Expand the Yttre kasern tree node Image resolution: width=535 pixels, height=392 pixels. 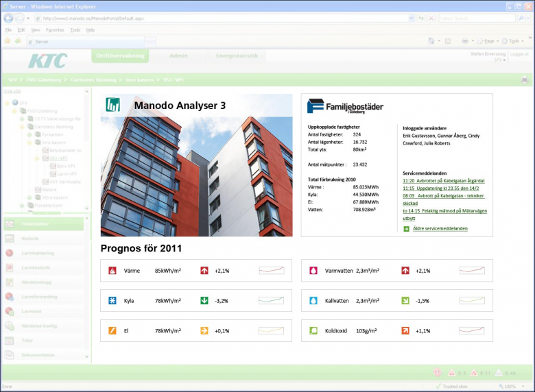pyautogui.click(x=29, y=197)
